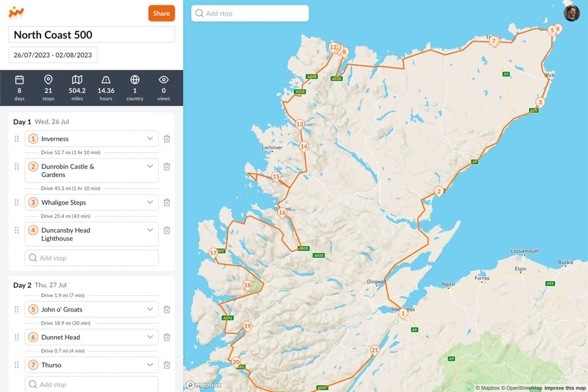Click the OpenStreetMap attribution link
Viewport: 588px width, 392px height.
click(x=521, y=388)
